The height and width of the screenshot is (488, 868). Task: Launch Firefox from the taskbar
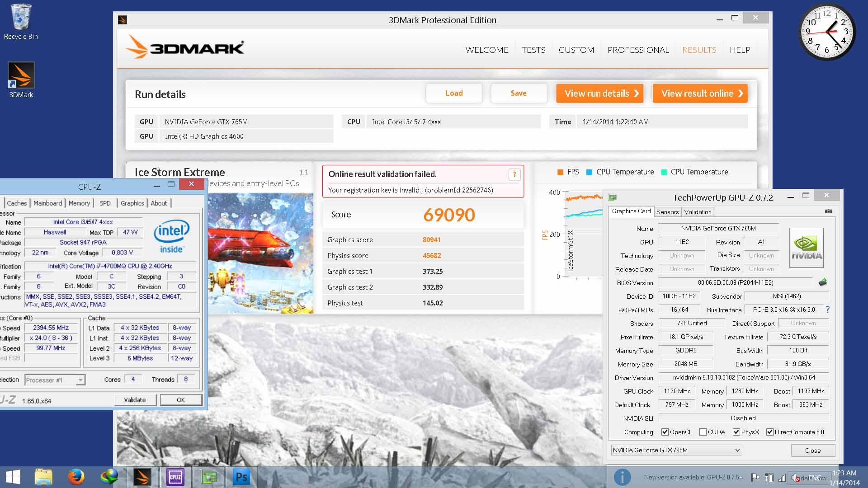[76, 477]
